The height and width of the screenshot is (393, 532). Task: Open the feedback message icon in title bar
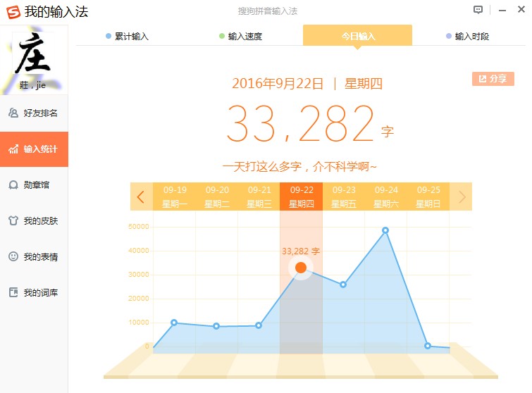point(478,10)
